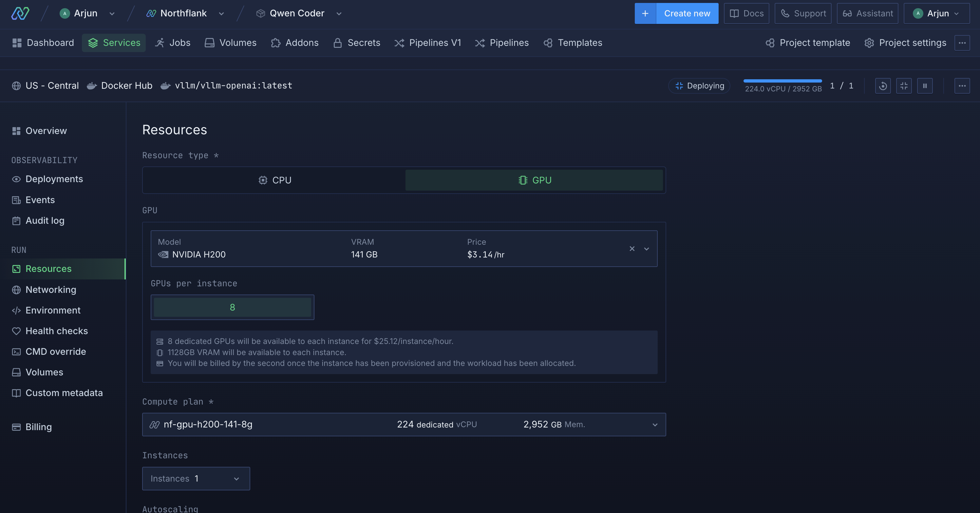Viewport: 980px width, 513px height.
Task: Select CPU resource type
Action: point(275,180)
